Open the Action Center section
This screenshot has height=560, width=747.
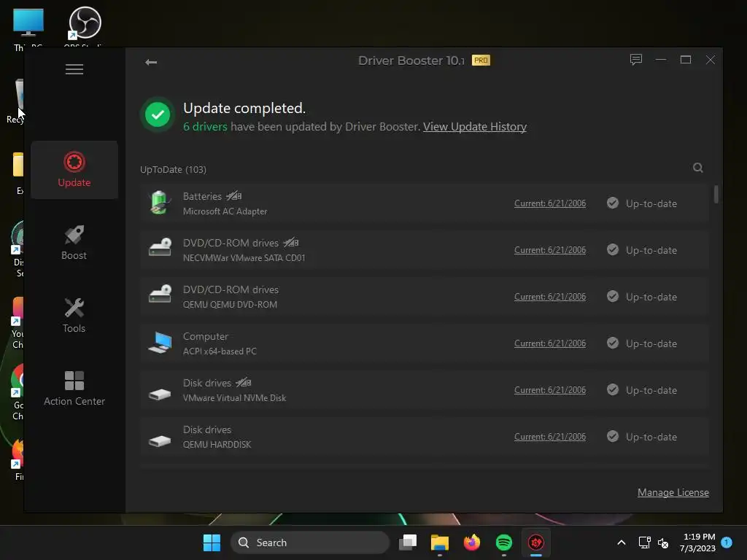click(x=74, y=389)
